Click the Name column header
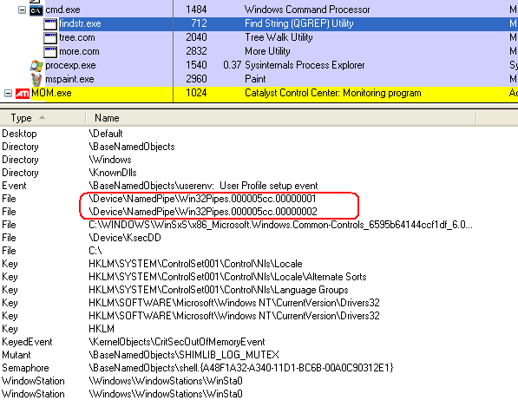Image resolution: width=518 pixels, height=420 pixels. [281, 118]
